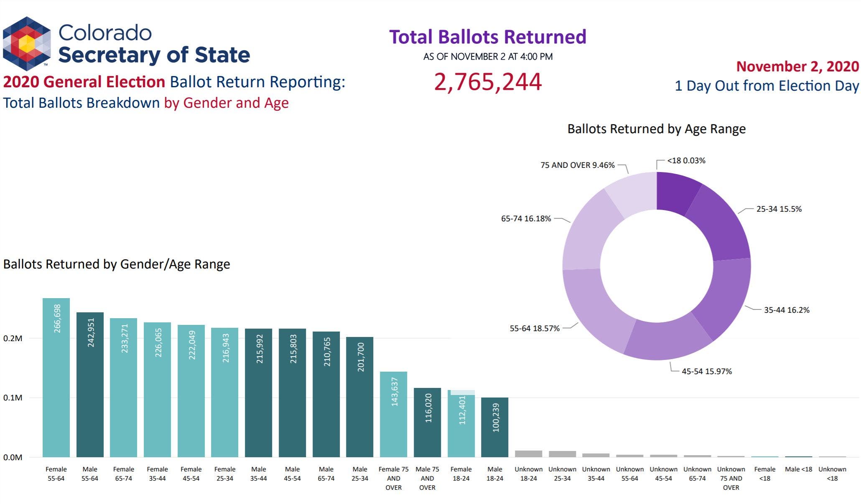Click the 2,765,244 total ballots figure
Viewport: 861px width, 504px height.
point(488,82)
